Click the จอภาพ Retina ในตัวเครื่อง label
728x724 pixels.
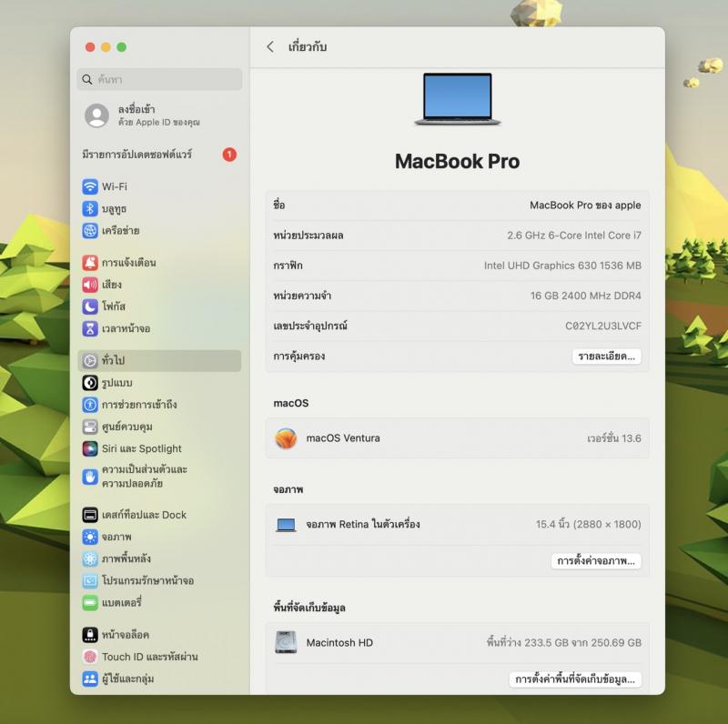click(362, 524)
